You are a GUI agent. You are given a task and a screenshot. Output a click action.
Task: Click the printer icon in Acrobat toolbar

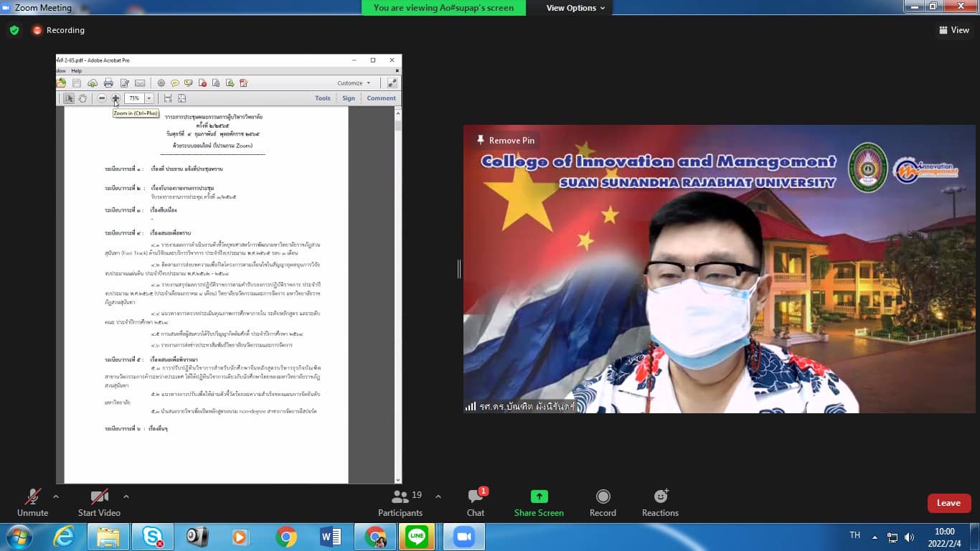(108, 83)
